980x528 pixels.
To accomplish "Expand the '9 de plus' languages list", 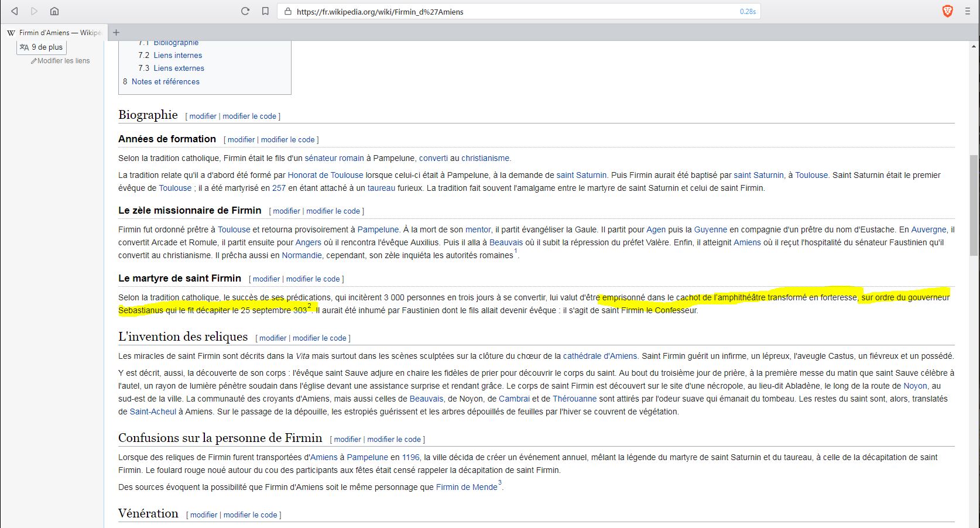I will [42, 47].
